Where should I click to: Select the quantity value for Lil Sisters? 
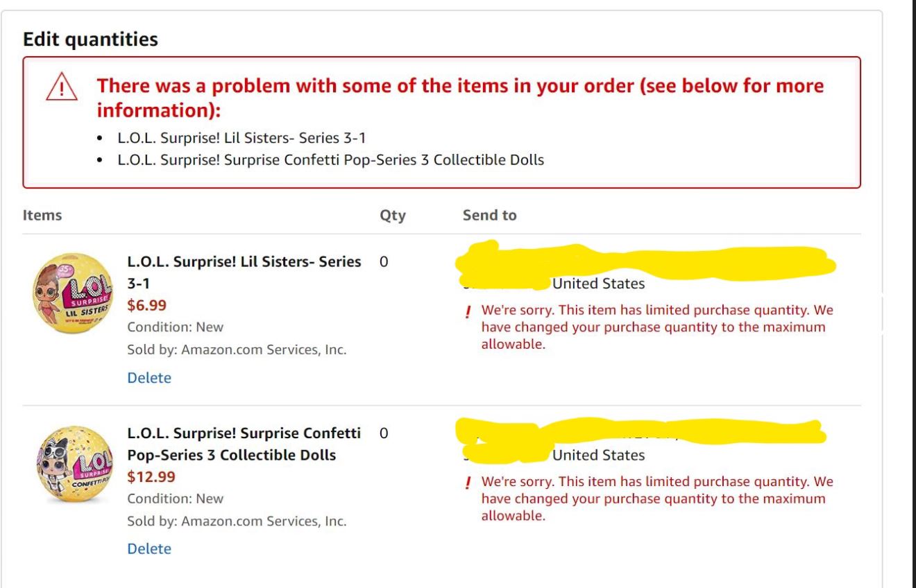point(384,262)
